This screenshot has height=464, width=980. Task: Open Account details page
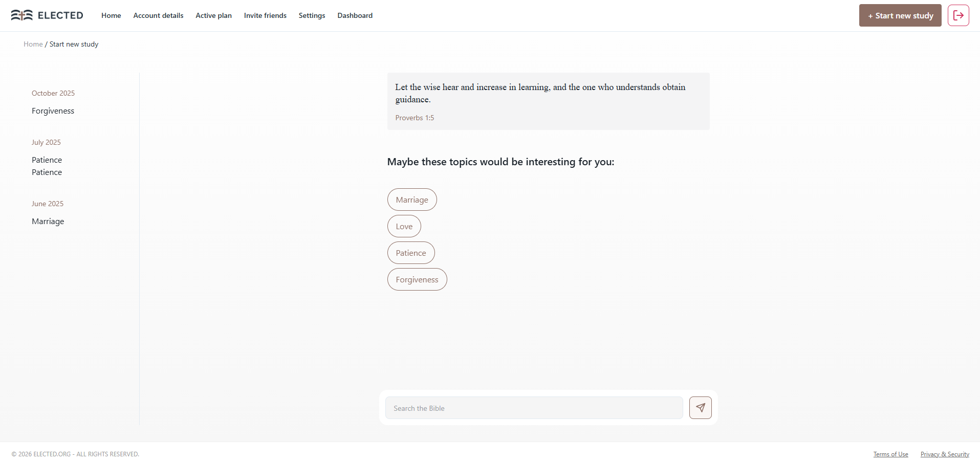tap(158, 15)
